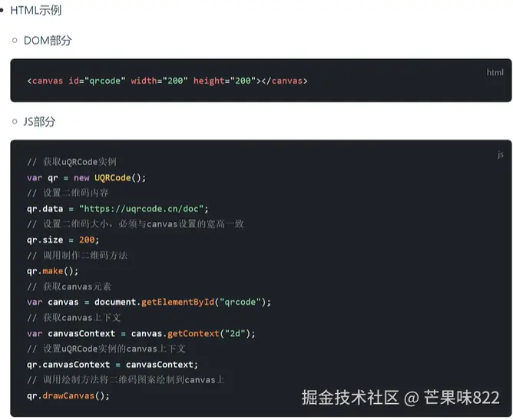Click the line 'qr.make();'
This screenshot has width=513, height=420.
tap(53, 271)
